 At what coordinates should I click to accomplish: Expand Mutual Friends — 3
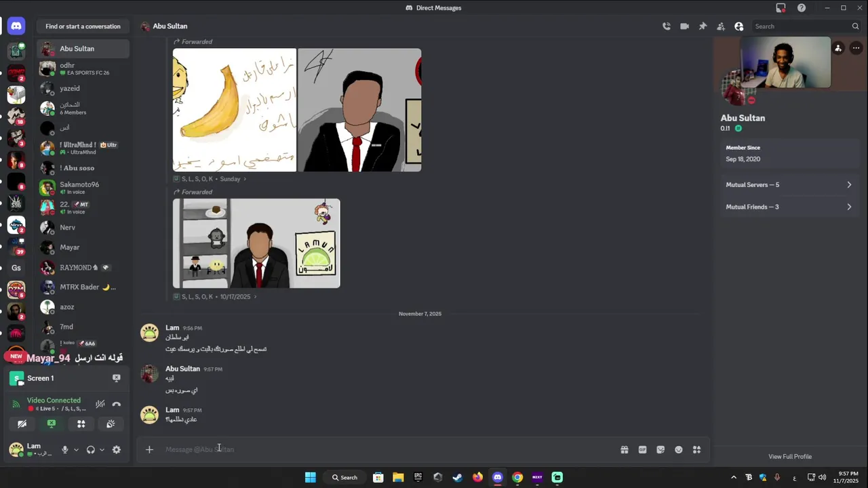pyautogui.click(x=789, y=207)
